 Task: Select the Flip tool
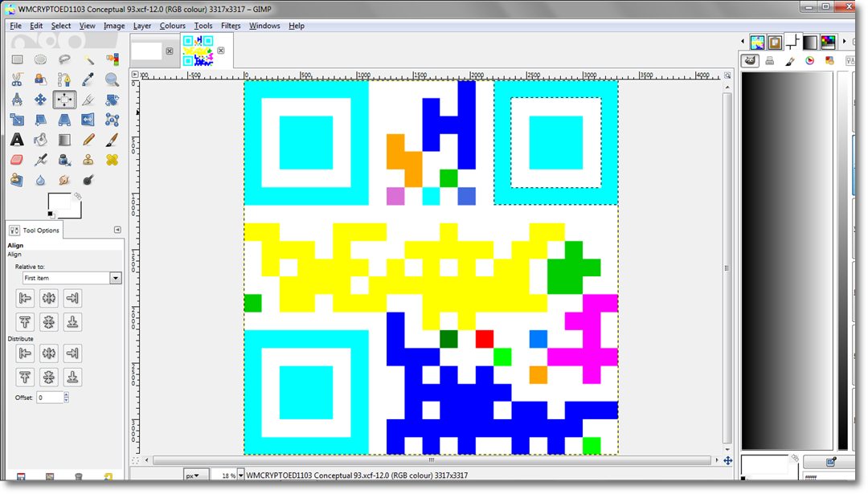click(x=88, y=120)
